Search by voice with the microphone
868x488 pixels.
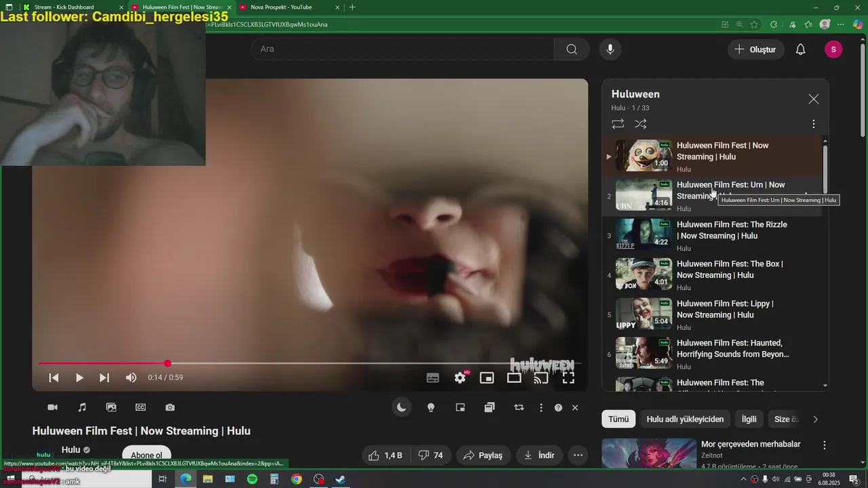coord(610,49)
